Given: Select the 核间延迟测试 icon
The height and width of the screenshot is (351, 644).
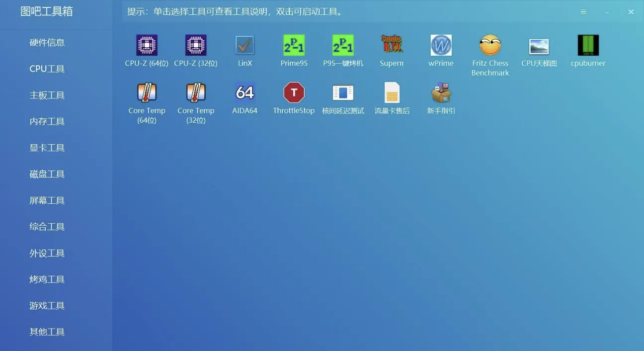Looking at the screenshot, I should pyautogui.click(x=343, y=92).
